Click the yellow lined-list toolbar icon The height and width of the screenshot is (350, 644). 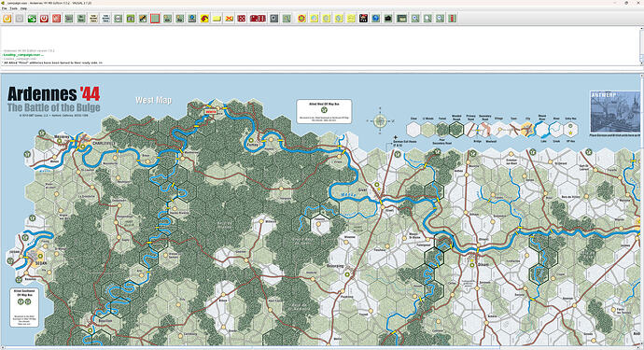351,18
